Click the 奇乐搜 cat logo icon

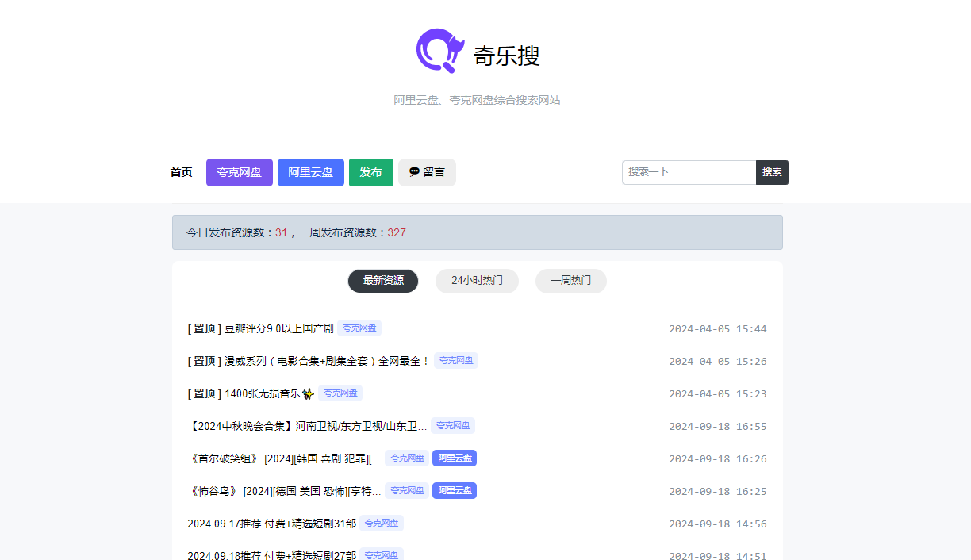click(x=439, y=51)
